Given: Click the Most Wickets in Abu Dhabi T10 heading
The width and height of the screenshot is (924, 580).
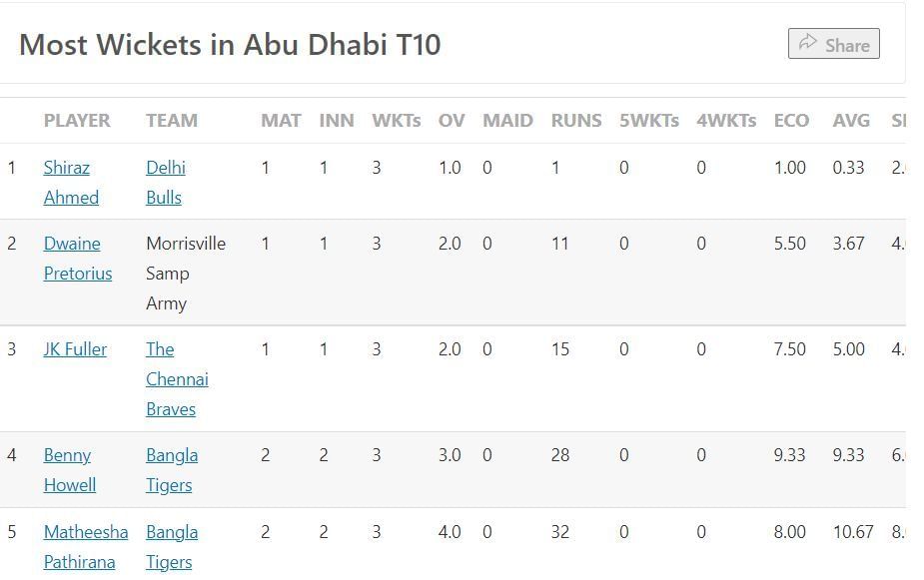Looking at the screenshot, I should pyautogui.click(x=230, y=45).
